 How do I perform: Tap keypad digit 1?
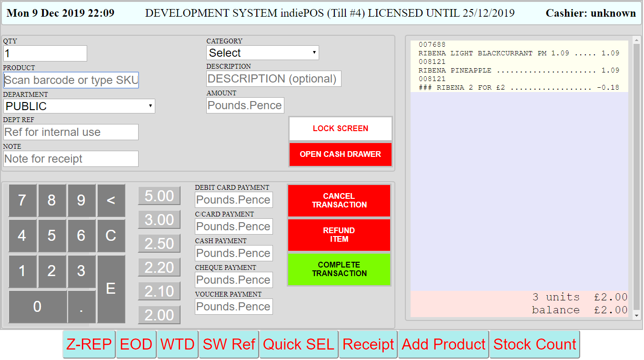pyautogui.click(x=22, y=271)
